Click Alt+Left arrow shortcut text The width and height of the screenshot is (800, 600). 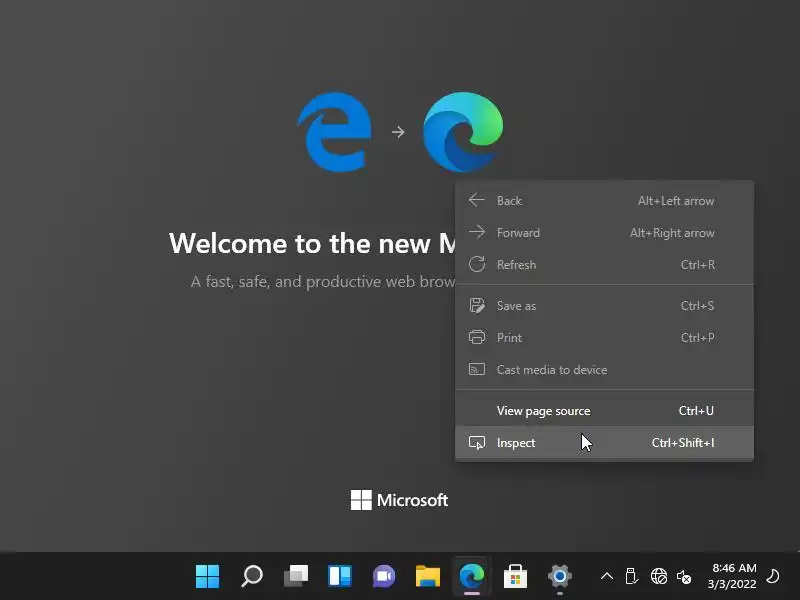676,201
